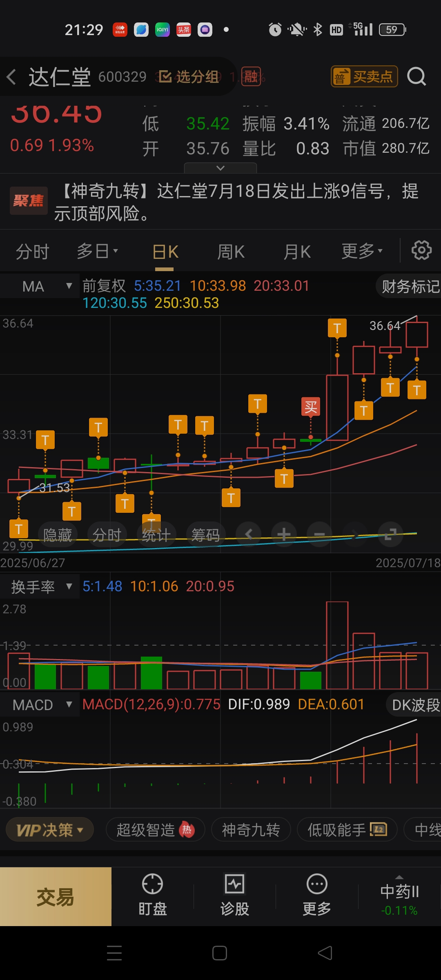Tap the T marker at chart's bottom-left
Viewport: 441px width, 980px height.
(x=19, y=529)
